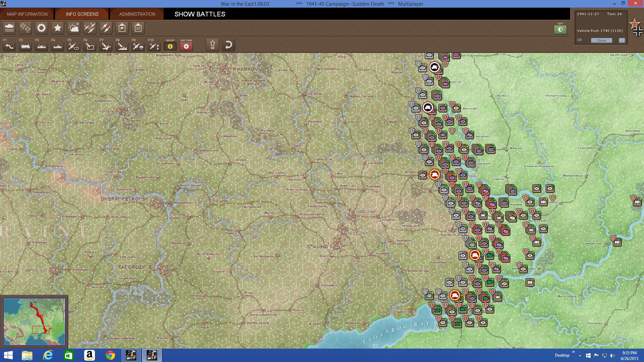Image resolution: width=644 pixels, height=362 pixels.
Task: Open Internet Explorer from taskbar
Action: (x=48, y=355)
